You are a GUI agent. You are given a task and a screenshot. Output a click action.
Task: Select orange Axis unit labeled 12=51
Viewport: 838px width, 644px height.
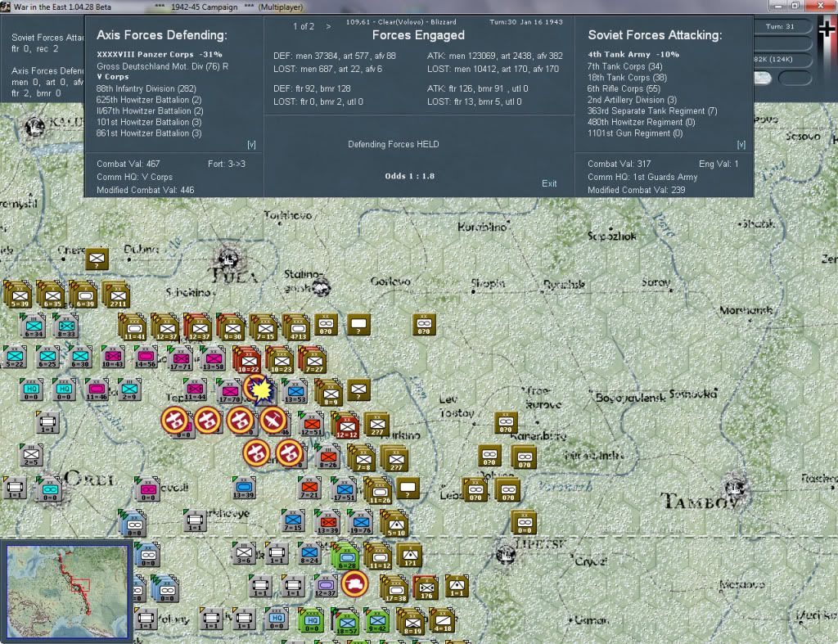311,425
